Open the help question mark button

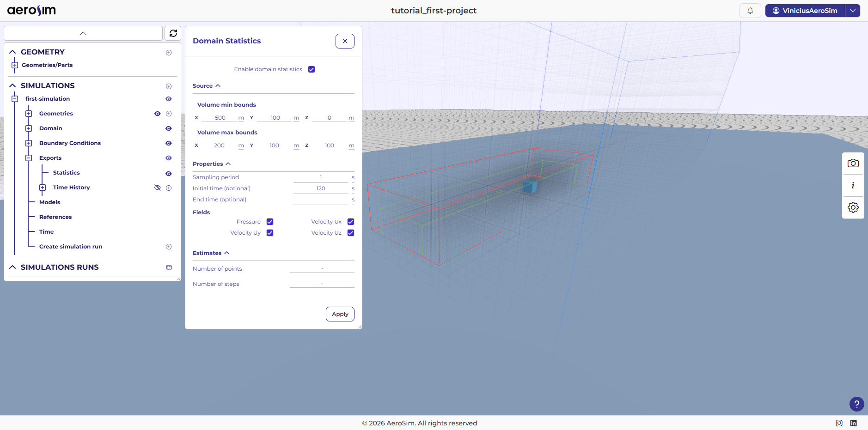coord(856,404)
